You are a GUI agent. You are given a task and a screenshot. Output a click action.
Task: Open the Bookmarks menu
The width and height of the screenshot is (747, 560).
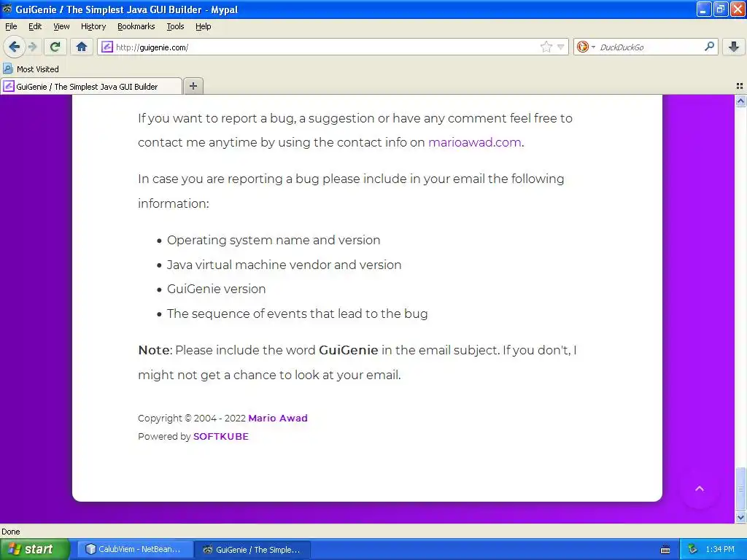click(136, 26)
